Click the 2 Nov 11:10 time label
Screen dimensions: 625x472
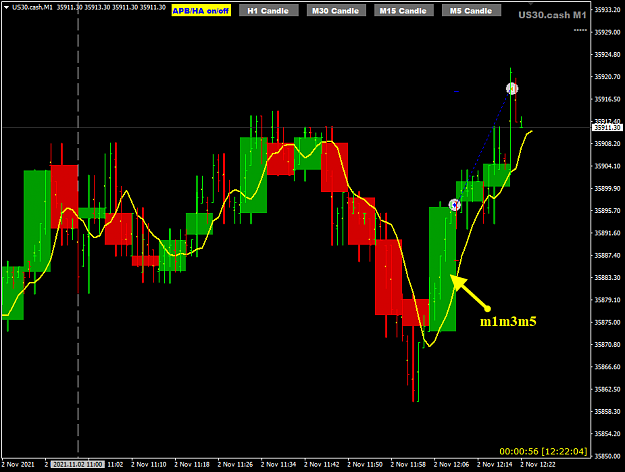[148, 464]
